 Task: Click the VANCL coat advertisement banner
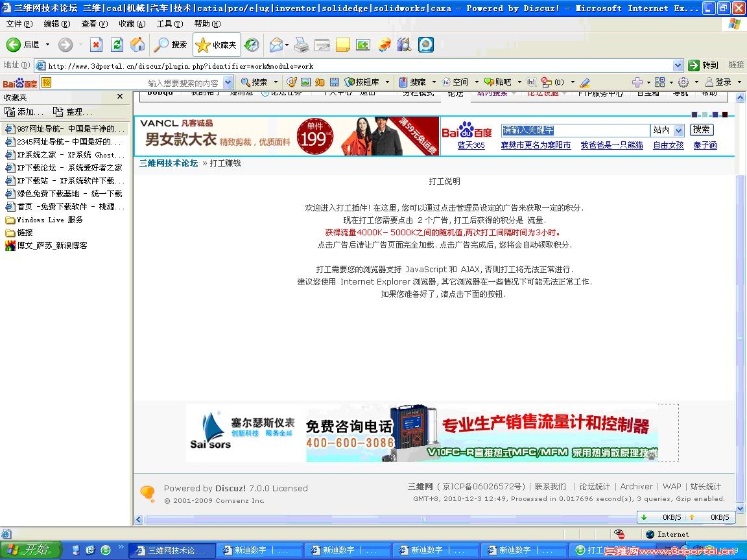pos(287,136)
